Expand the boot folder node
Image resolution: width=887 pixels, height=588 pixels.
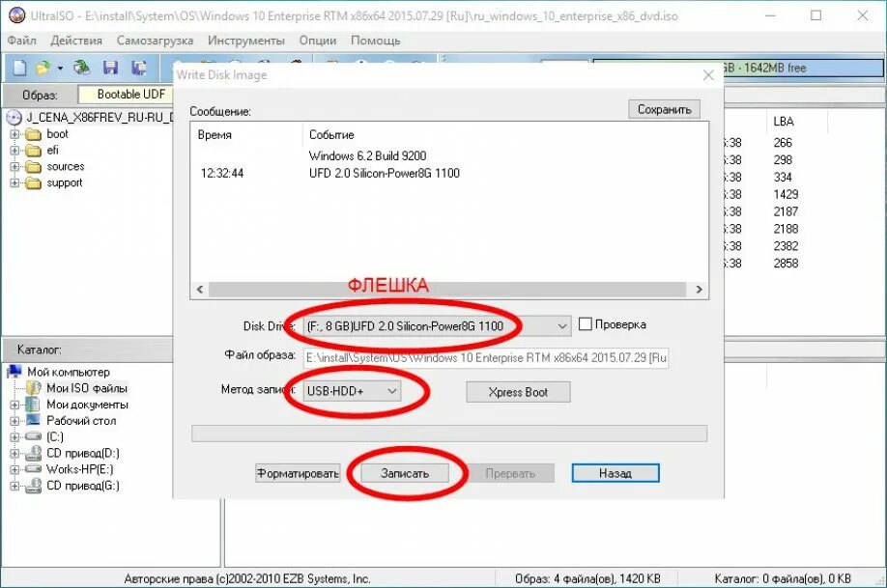coord(14,134)
